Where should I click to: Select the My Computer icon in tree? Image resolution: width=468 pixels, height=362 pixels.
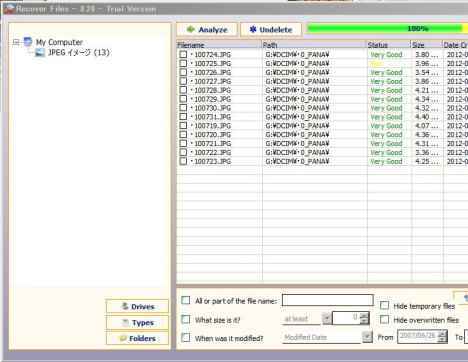pyautogui.click(x=28, y=42)
